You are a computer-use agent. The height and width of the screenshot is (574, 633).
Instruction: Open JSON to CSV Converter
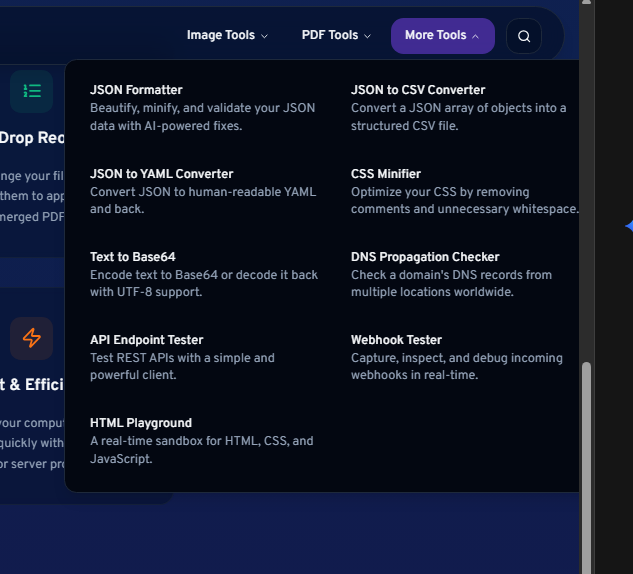418,90
